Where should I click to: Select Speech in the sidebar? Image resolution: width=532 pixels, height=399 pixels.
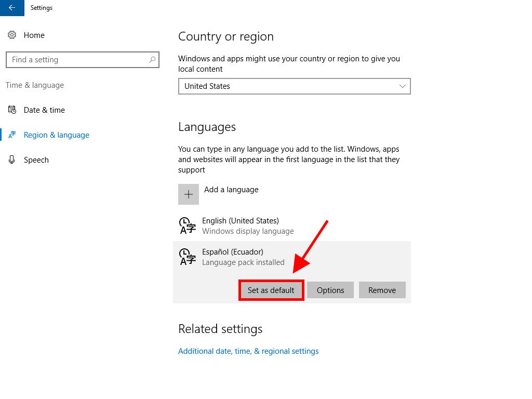(x=36, y=160)
